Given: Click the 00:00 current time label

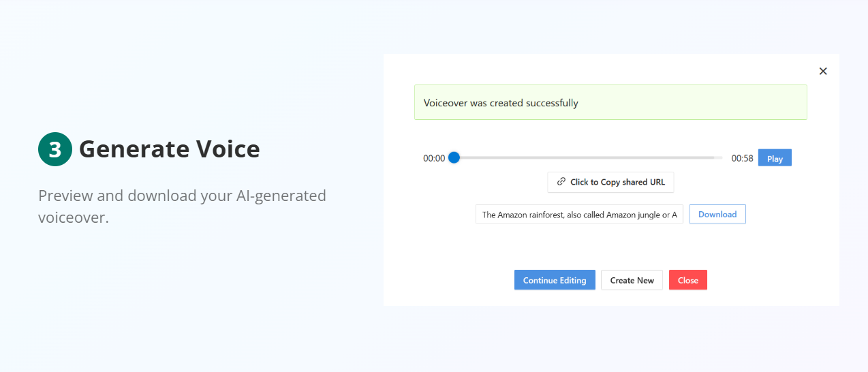Looking at the screenshot, I should click(x=434, y=159).
